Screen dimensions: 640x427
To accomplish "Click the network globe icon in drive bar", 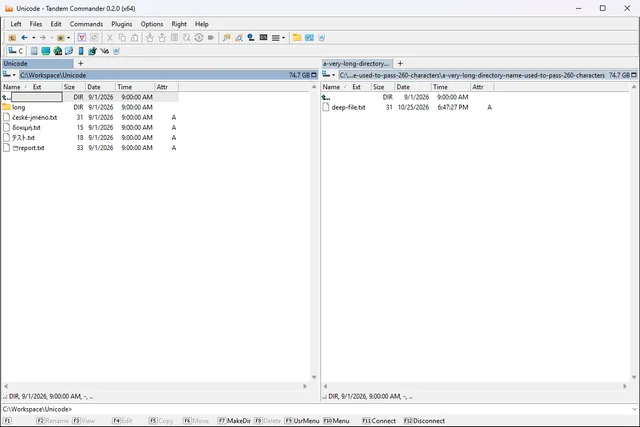I will [58, 51].
